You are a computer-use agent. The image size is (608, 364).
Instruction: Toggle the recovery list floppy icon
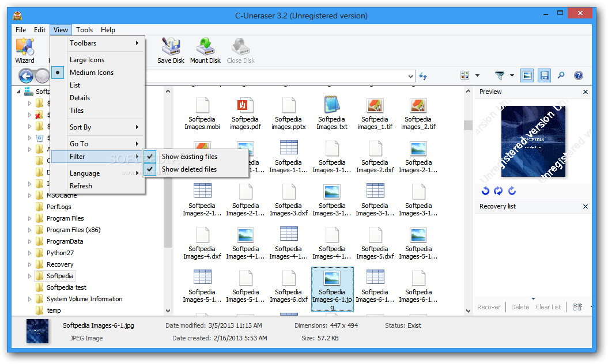coord(545,75)
